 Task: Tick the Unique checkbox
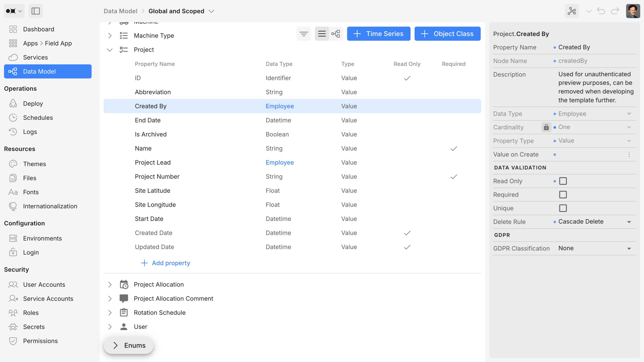[563, 208]
